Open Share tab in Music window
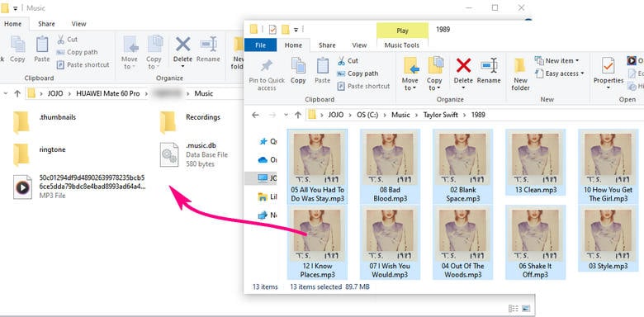Viewport: 644px width, 317px height. (x=46, y=24)
